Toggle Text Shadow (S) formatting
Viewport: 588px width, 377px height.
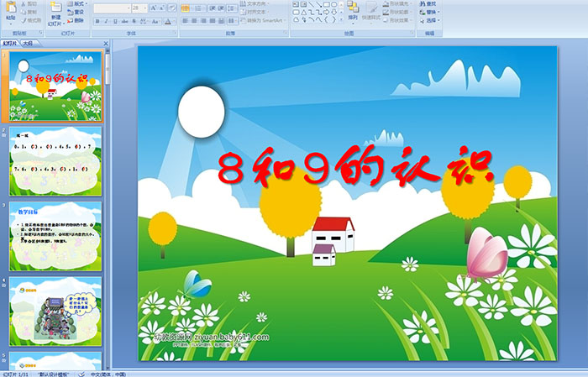[x=134, y=21]
